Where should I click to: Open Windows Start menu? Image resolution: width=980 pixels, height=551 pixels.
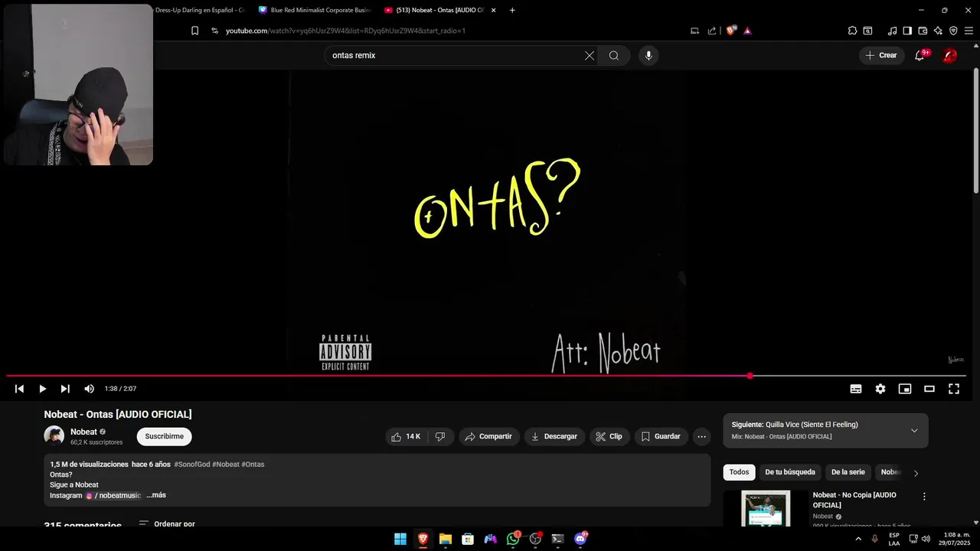pyautogui.click(x=400, y=539)
